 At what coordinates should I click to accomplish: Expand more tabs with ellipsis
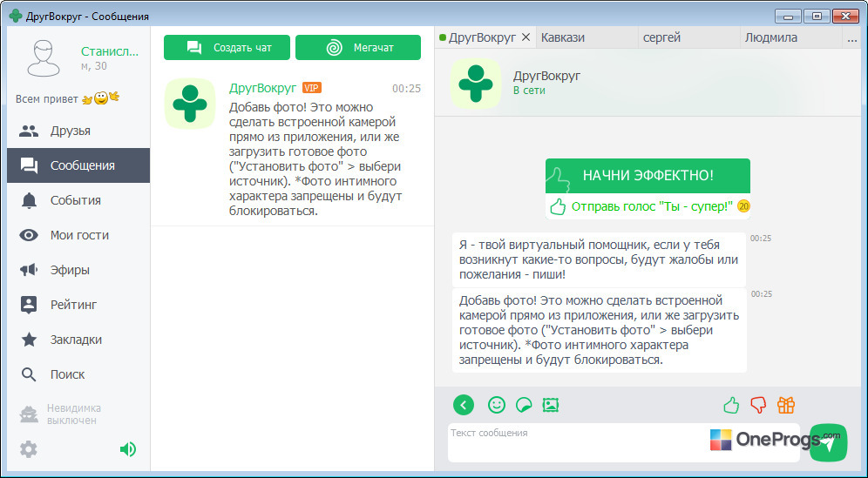[852, 38]
